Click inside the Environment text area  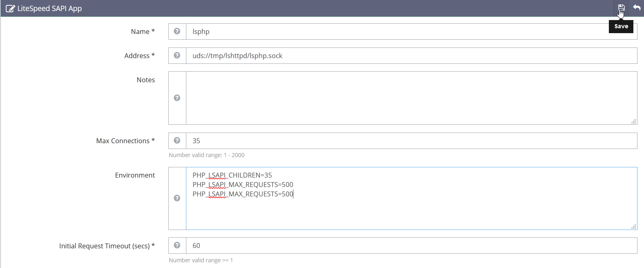pos(411,198)
